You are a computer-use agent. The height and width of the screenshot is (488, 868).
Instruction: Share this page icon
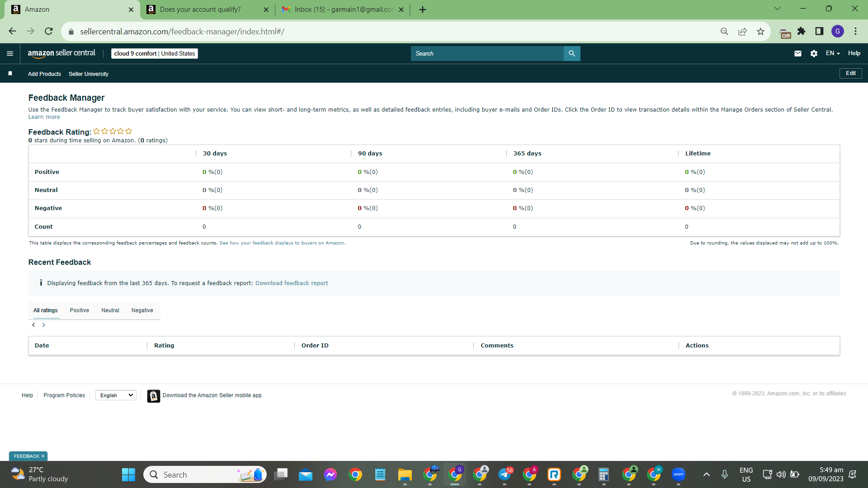742,31
